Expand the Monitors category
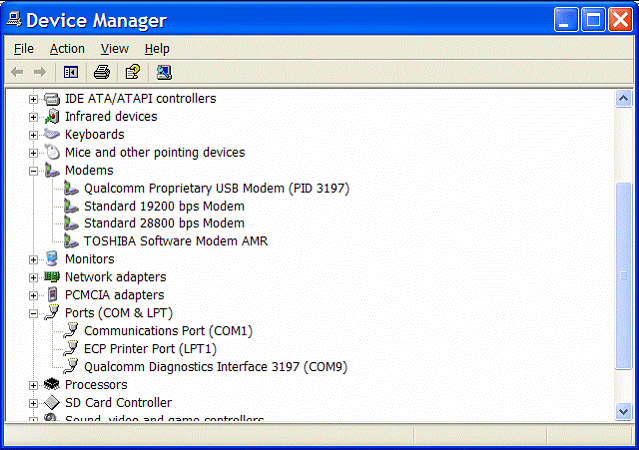Viewport: 639px width, 450px height. tap(33, 260)
